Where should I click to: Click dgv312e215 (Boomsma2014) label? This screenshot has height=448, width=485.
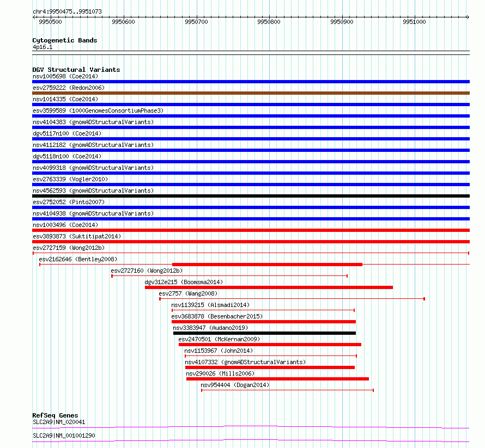184,282
